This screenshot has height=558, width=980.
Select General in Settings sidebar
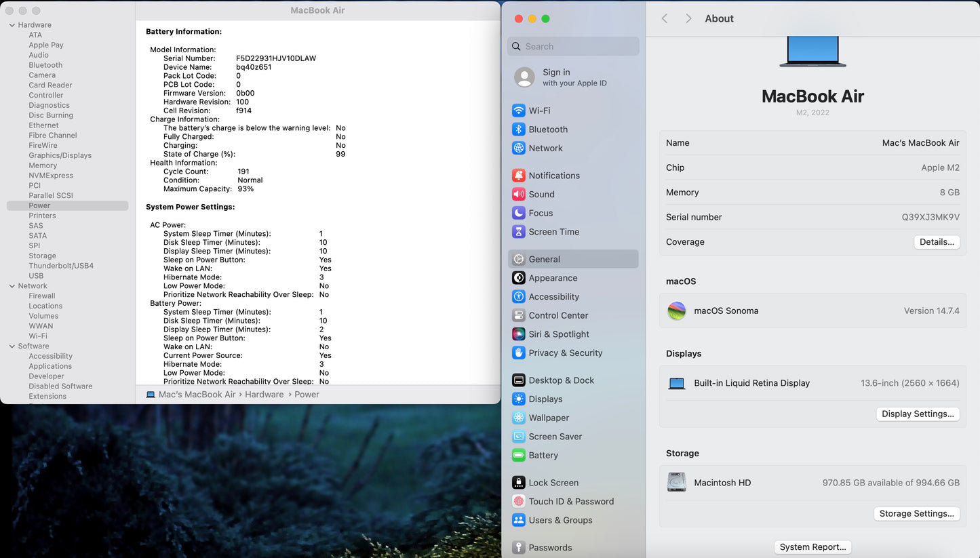(x=573, y=259)
